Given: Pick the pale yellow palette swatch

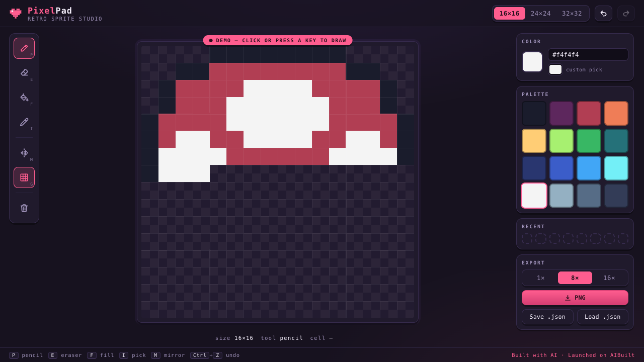Looking at the screenshot, I should 534,141.
